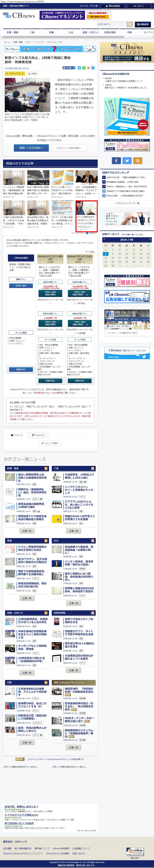Open the 社会 navigation menu item
This screenshot has height=868, width=154.
pos(71,32)
